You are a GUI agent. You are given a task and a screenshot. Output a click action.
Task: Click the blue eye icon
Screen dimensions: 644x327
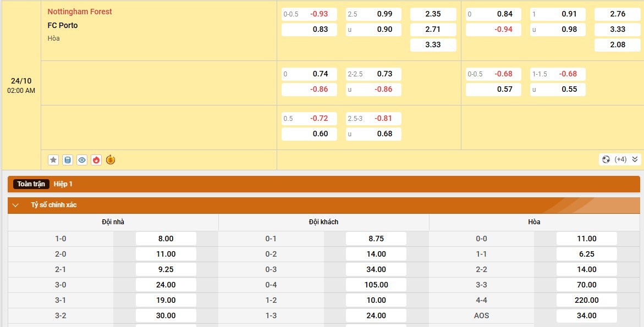[82, 160]
